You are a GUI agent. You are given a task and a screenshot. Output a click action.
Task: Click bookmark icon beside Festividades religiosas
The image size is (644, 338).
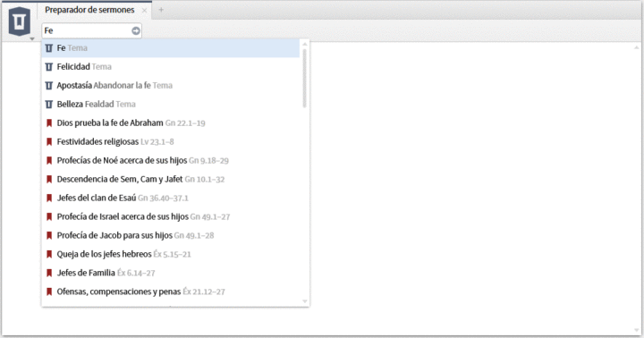pyautogui.click(x=49, y=141)
